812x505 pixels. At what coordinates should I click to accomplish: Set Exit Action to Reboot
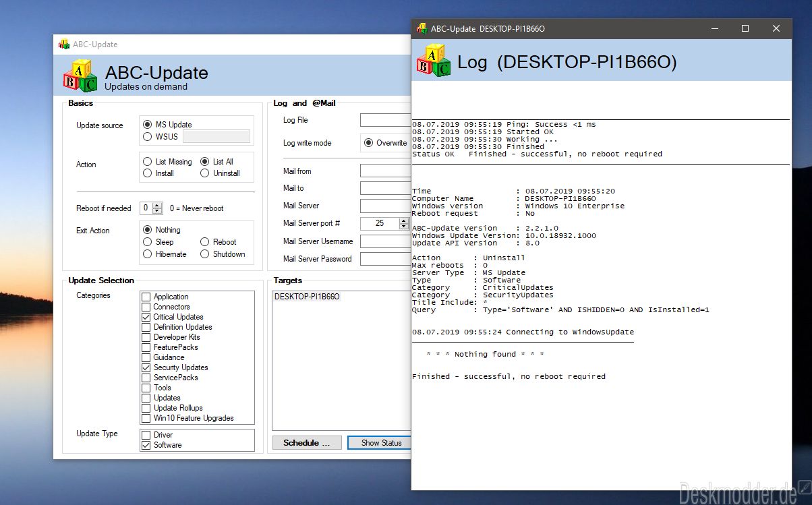click(205, 242)
